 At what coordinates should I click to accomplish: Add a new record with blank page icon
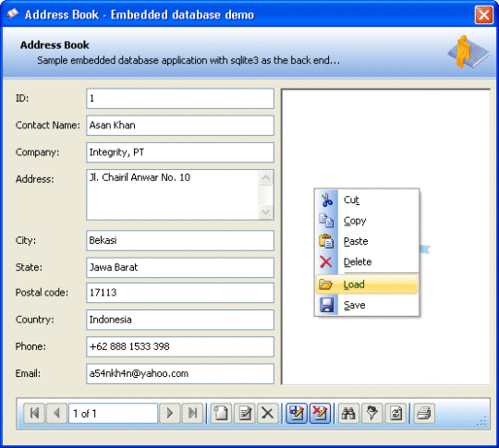(221, 413)
